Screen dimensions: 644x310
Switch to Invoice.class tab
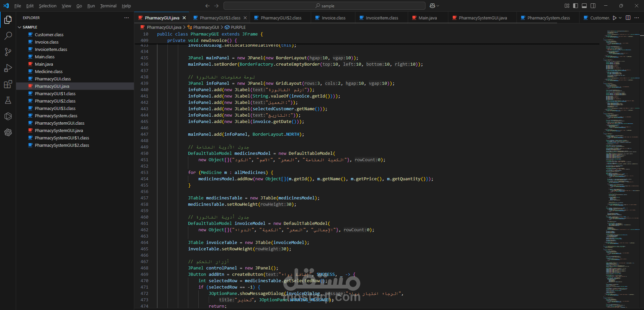coord(333,18)
